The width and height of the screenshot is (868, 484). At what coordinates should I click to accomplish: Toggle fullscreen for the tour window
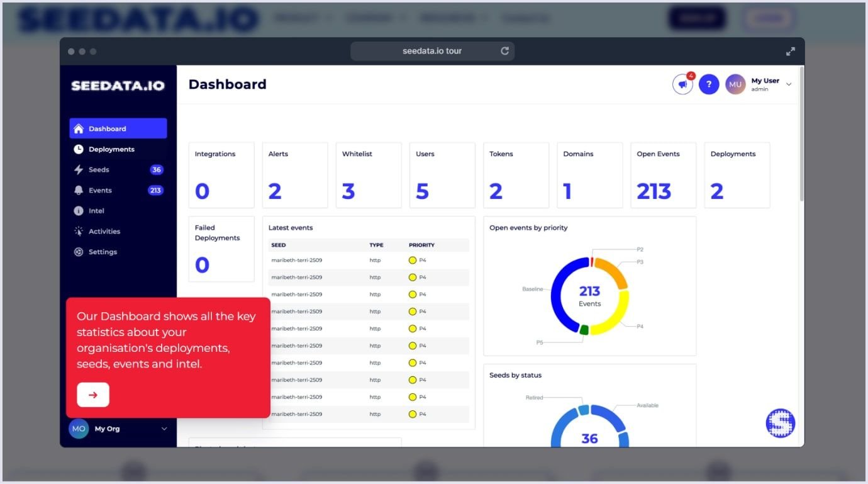[x=791, y=52]
